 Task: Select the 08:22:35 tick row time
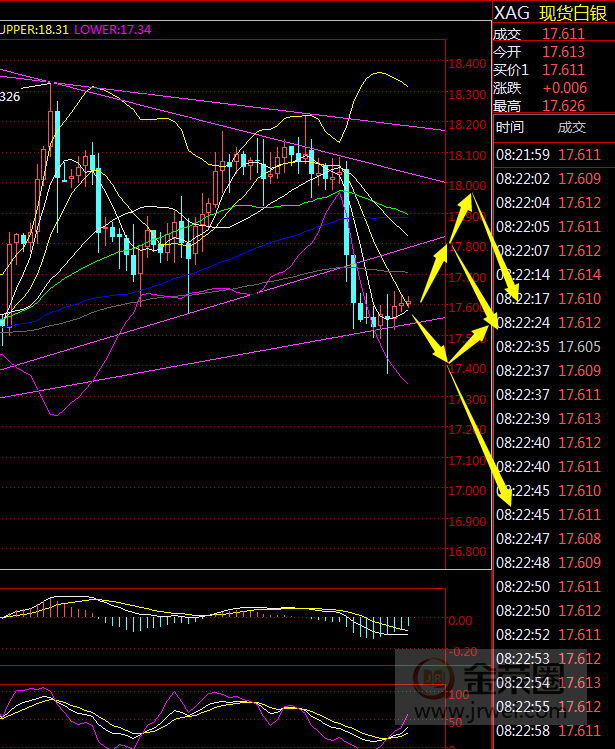point(523,347)
